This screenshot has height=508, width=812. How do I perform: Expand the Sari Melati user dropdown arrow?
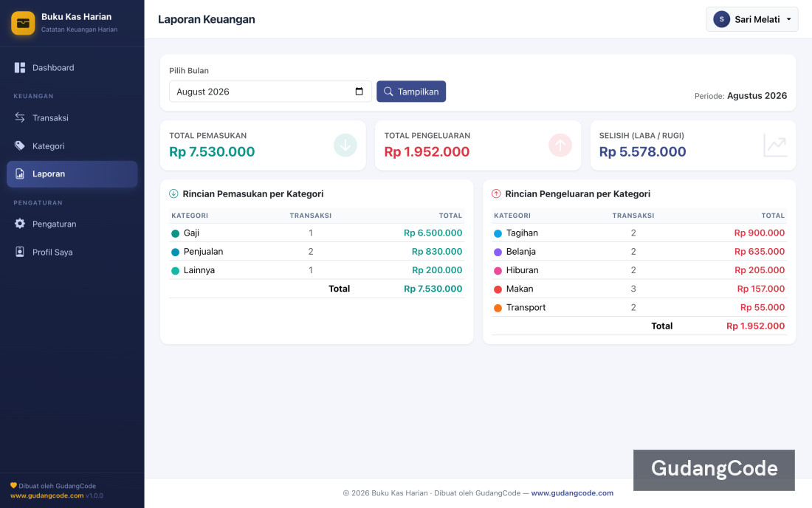[788, 19]
